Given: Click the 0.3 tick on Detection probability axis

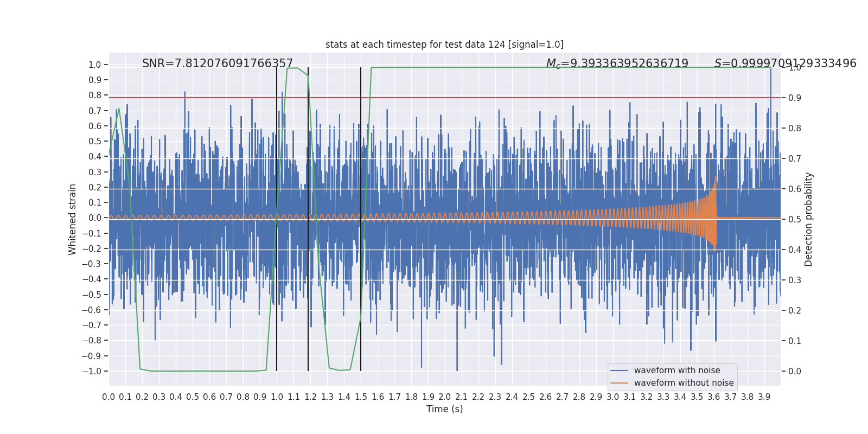Looking at the screenshot, I should pos(795,280).
